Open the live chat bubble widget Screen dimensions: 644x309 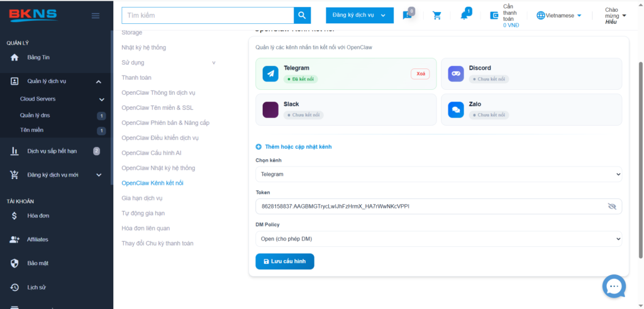pos(614,286)
